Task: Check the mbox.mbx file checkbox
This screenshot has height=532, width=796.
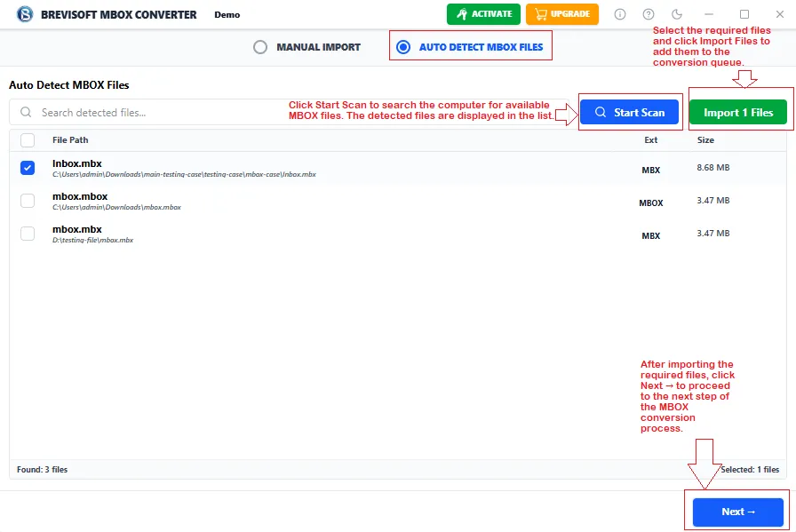Action: [28, 234]
